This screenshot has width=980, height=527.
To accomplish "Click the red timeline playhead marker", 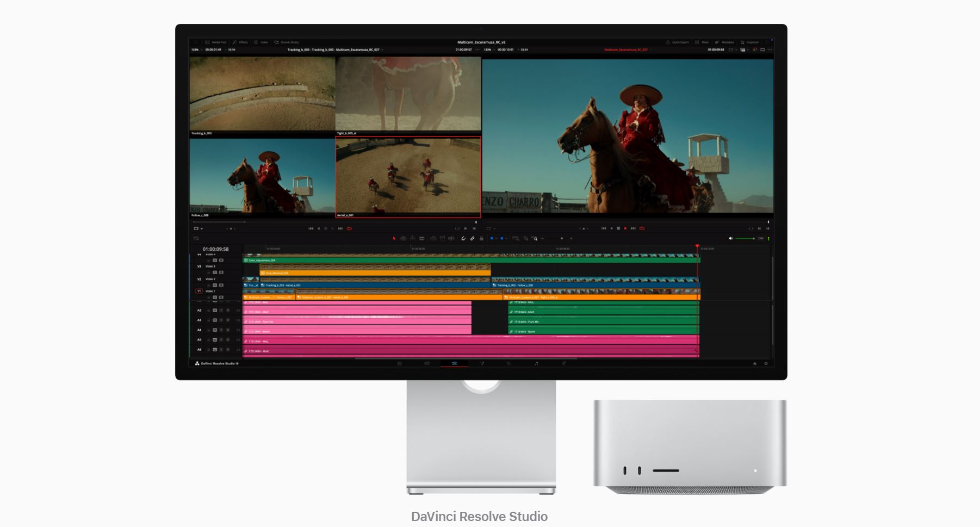I will pyautogui.click(x=697, y=246).
